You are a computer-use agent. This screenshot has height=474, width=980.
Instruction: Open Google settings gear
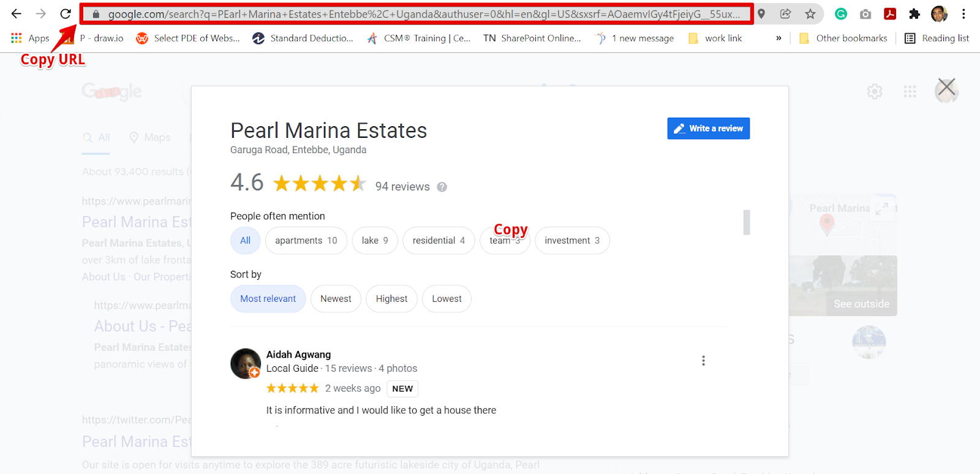tap(875, 92)
